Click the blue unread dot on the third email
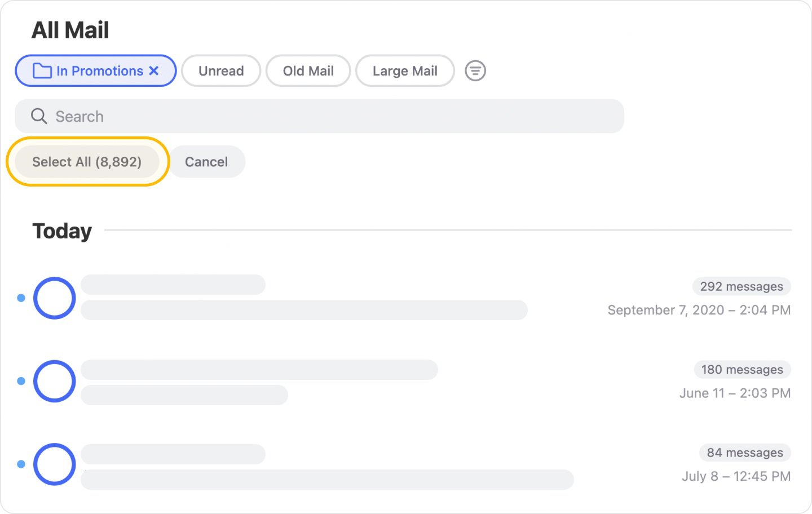The height and width of the screenshot is (514, 812). (x=20, y=463)
